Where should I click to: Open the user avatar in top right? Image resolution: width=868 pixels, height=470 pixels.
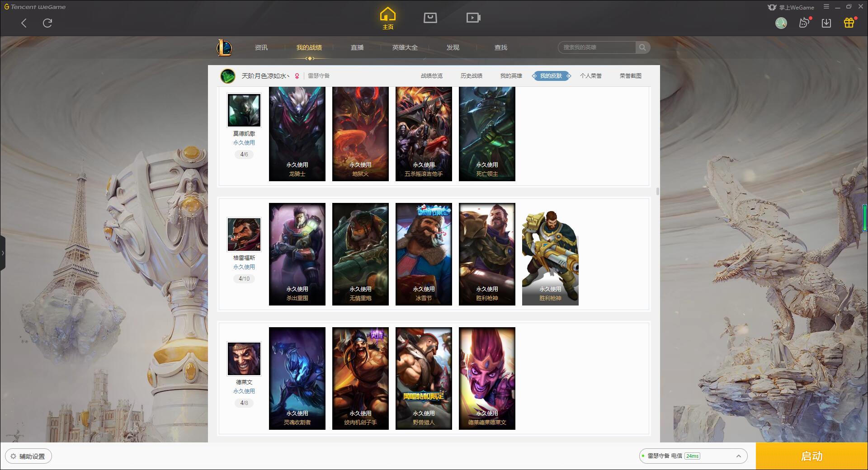(781, 23)
